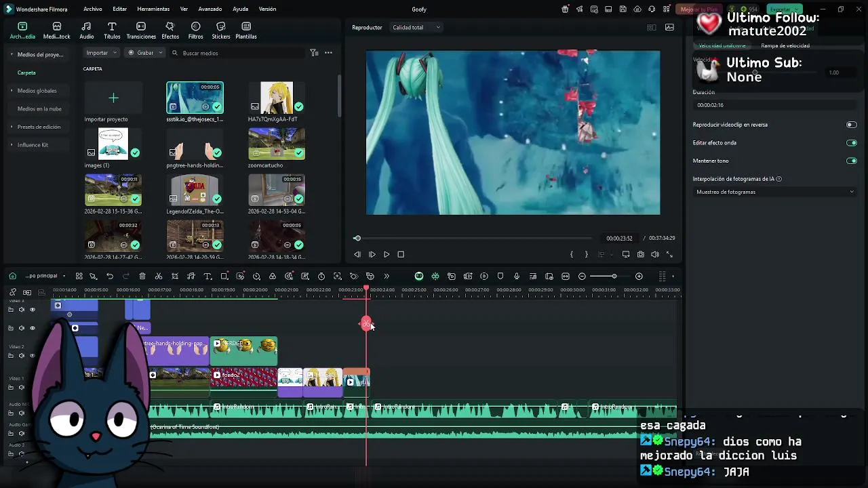868x488 pixels.
Task: Click the play button under preview
Action: [387, 254]
